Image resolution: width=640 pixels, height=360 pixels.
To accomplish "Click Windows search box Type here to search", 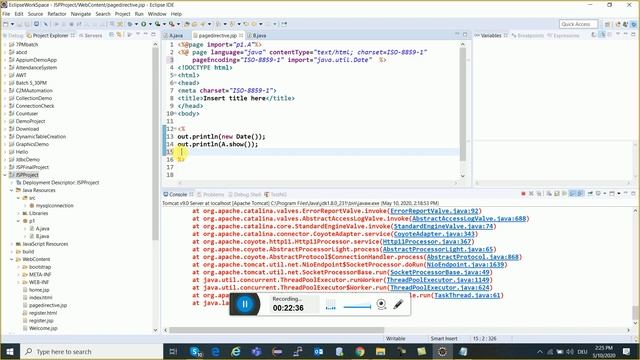I will pyautogui.click(x=91, y=351).
